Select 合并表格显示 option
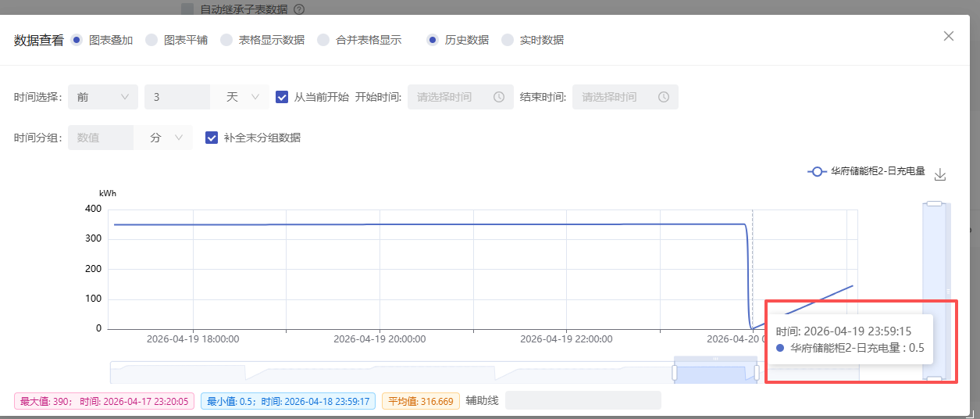The image size is (980, 419). point(323,40)
